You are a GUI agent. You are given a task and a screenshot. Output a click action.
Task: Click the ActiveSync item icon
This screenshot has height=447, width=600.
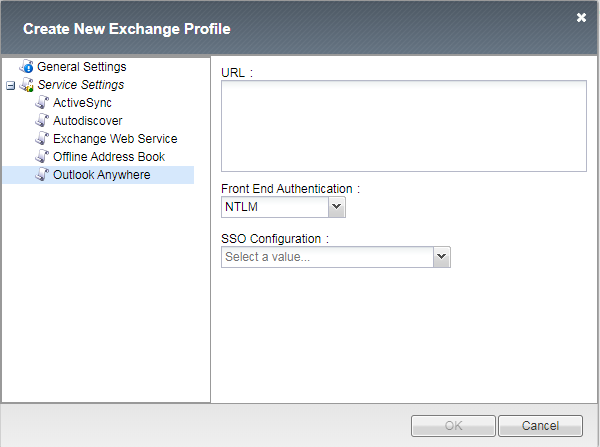[x=41, y=103]
